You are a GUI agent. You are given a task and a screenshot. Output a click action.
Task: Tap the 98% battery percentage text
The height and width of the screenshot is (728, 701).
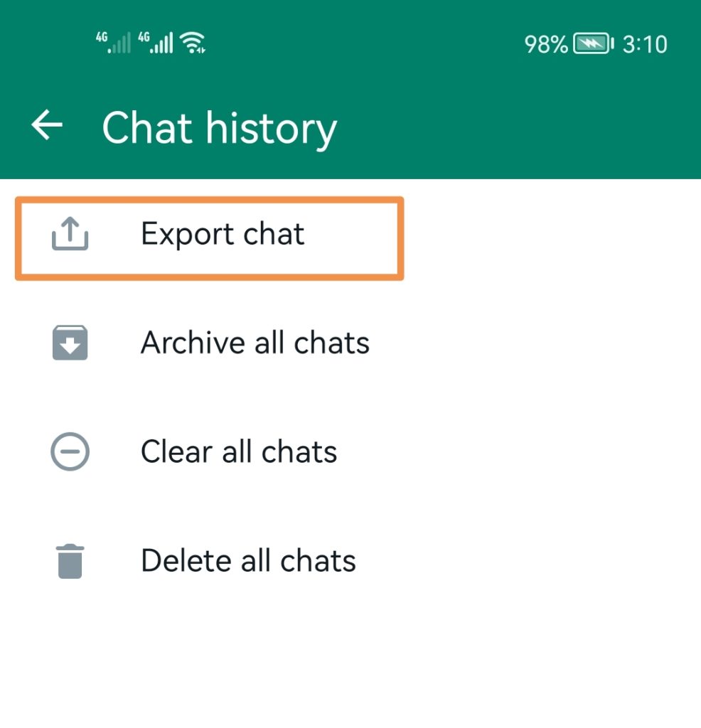pyautogui.click(x=546, y=45)
